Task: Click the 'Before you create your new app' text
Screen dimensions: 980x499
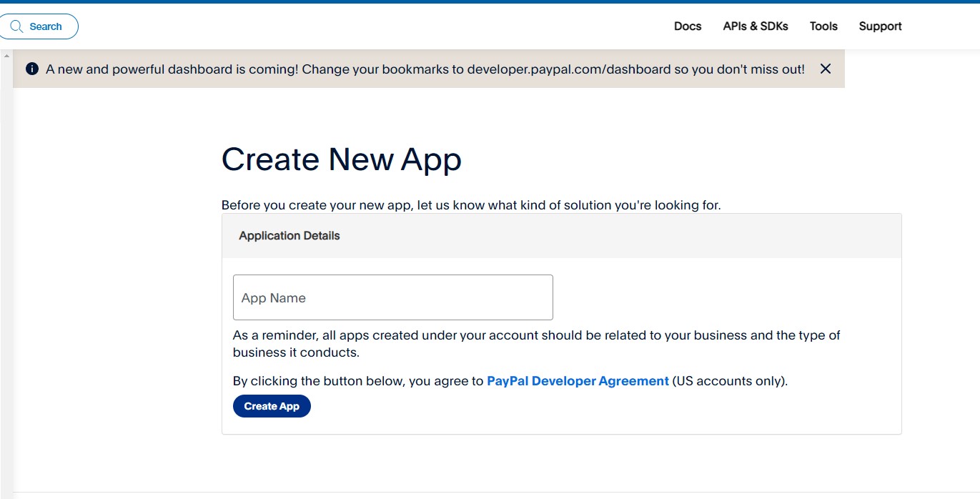Action: point(471,205)
